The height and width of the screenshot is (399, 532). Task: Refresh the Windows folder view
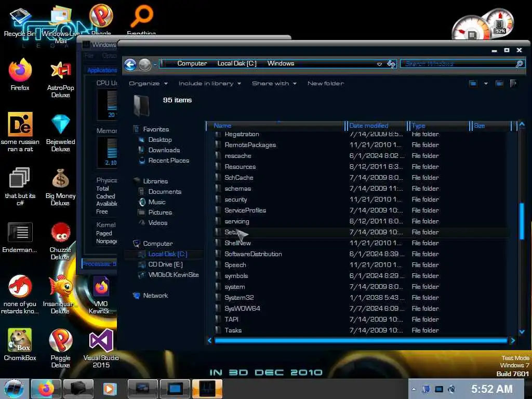point(391,64)
